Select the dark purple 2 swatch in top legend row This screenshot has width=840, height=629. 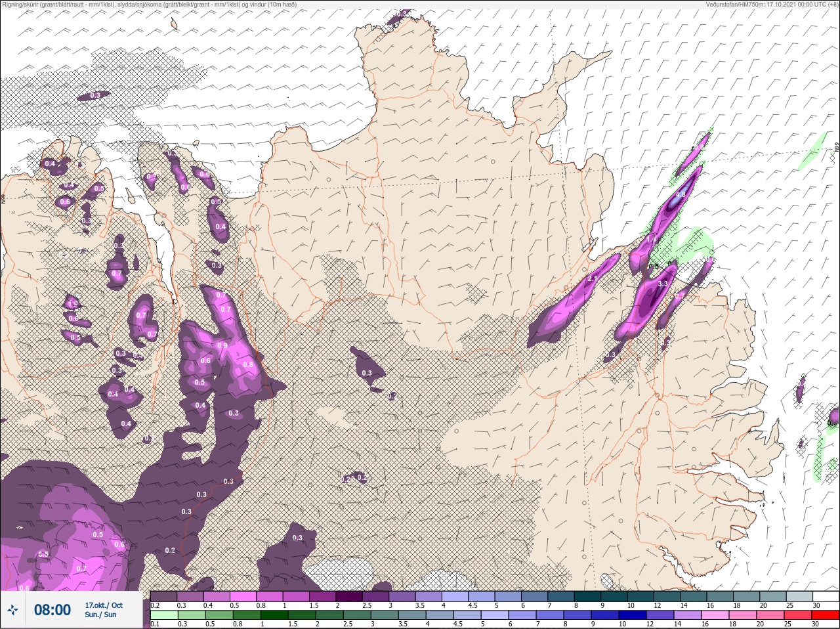pos(350,596)
